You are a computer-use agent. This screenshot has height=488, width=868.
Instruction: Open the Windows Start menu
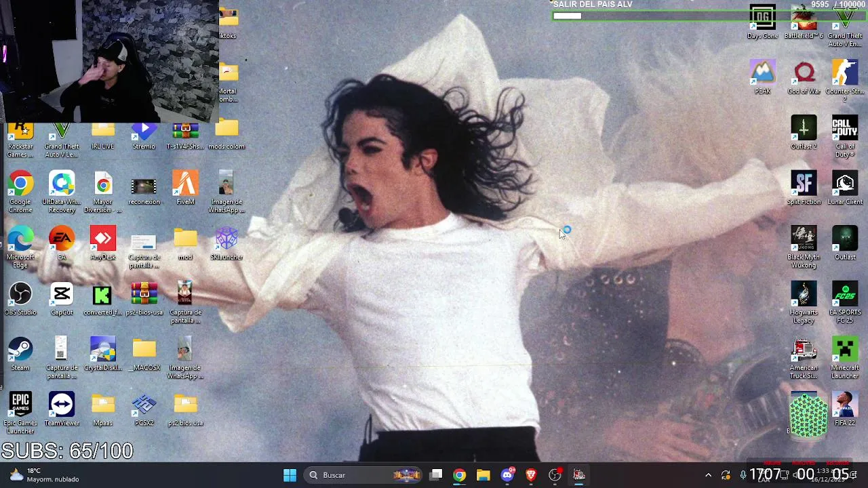pos(290,475)
